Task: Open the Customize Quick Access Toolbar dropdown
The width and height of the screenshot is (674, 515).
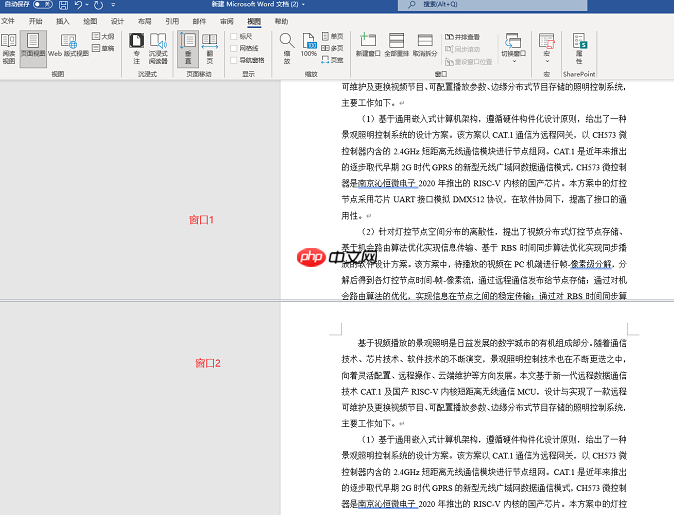Action: (x=113, y=5)
